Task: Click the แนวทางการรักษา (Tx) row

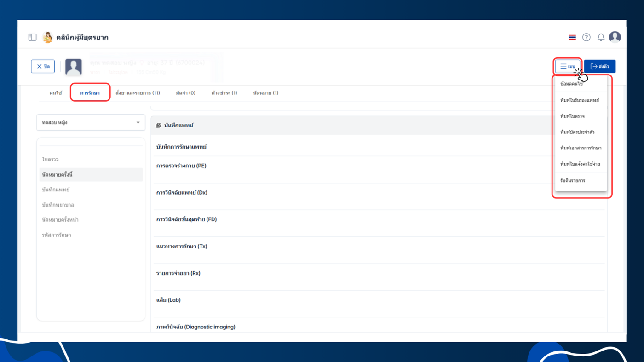Action: (x=379, y=251)
